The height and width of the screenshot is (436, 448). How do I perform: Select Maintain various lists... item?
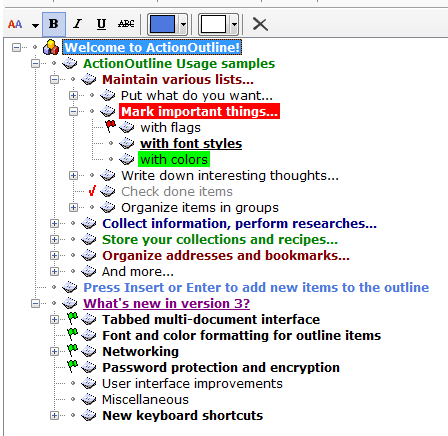pos(178,79)
